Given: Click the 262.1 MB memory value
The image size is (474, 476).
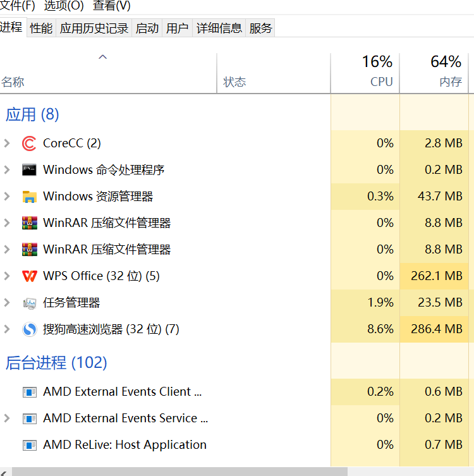Looking at the screenshot, I should [x=437, y=276].
